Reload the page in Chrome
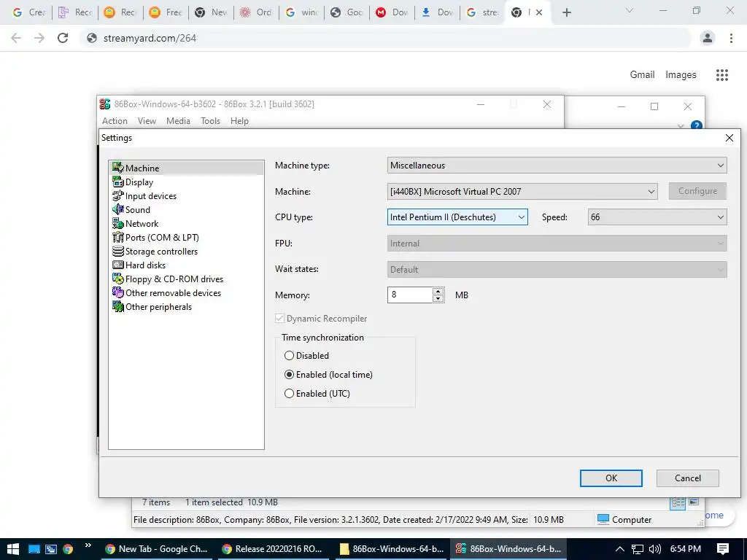 click(63, 38)
